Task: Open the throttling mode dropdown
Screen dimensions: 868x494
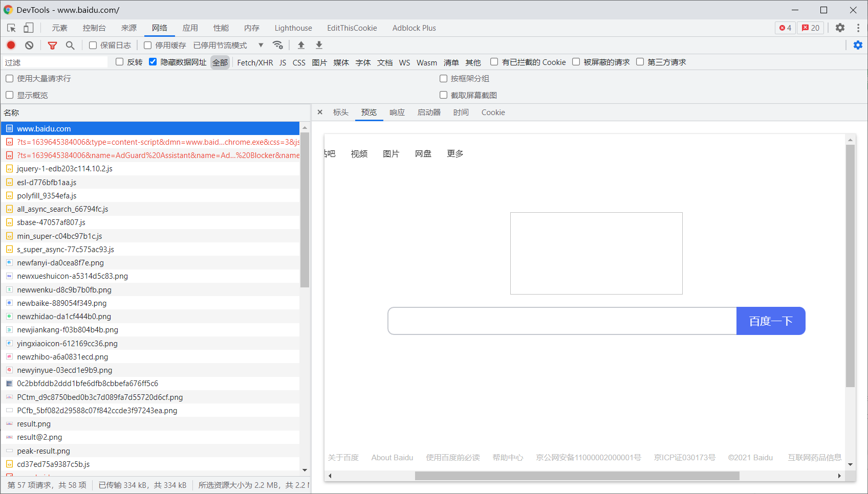Action: pyautogui.click(x=228, y=45)
